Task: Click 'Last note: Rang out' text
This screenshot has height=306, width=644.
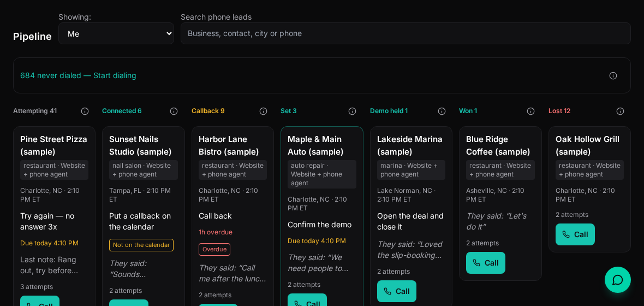Action: [49, 265]
